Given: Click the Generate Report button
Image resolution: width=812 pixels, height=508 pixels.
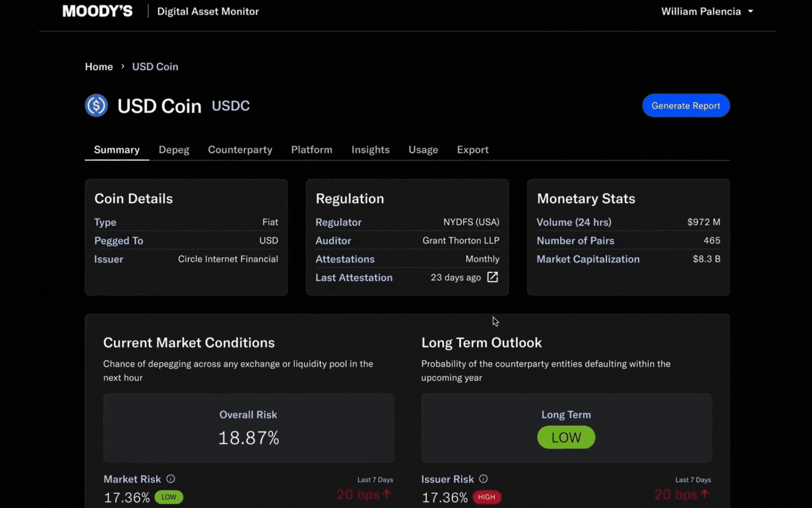Looking at the screenshot, I should [x=686, y=105].
